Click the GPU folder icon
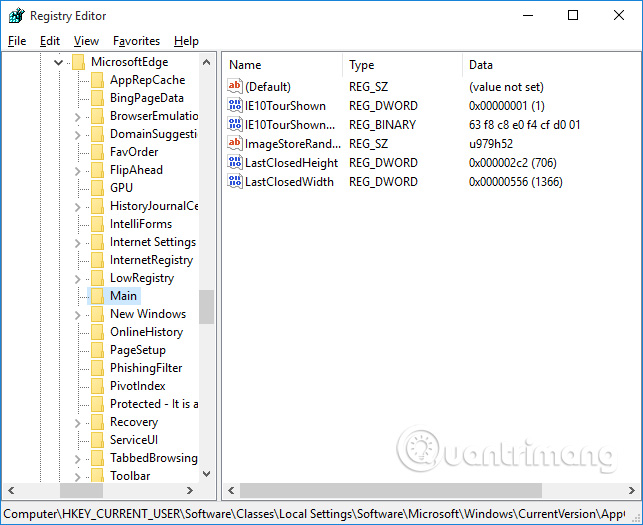Viewport: 643px width, 525px height. (x=97, y=188)
